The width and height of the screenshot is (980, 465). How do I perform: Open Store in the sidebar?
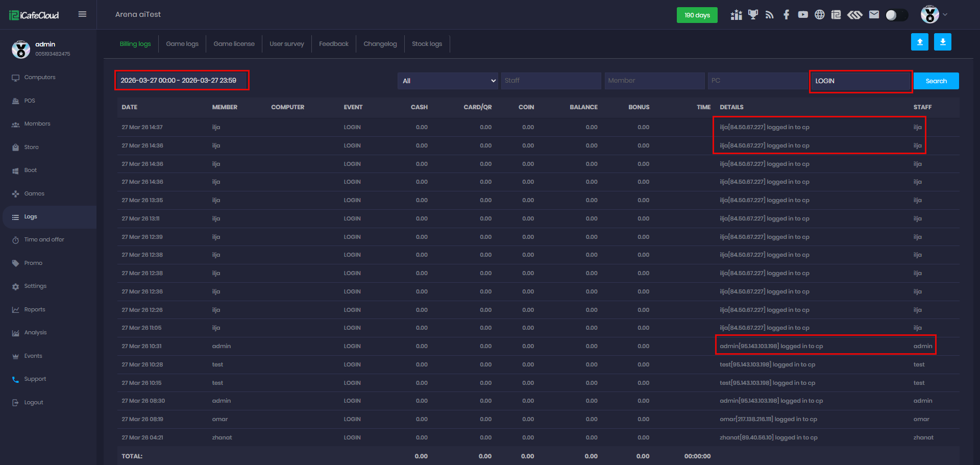point(31,147)
